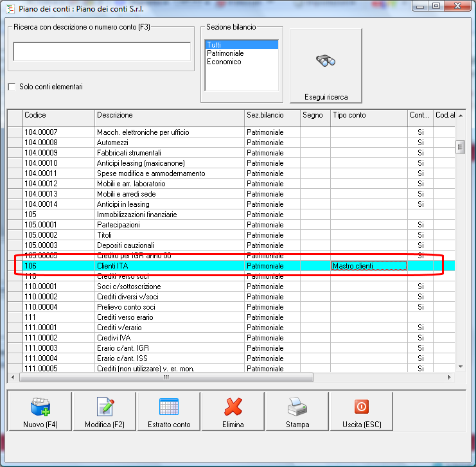Click code cell 111.00003
476x467 pixels.
point(58,348)
